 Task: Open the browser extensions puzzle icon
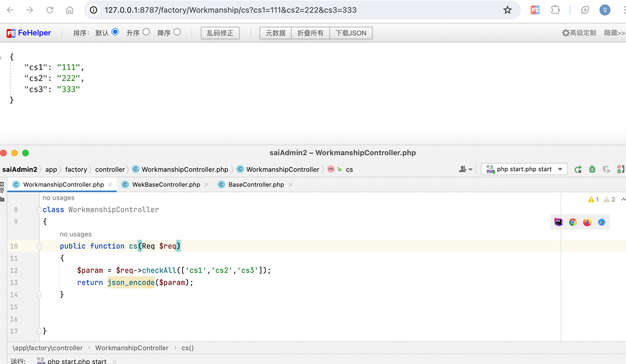pos(555,10)
